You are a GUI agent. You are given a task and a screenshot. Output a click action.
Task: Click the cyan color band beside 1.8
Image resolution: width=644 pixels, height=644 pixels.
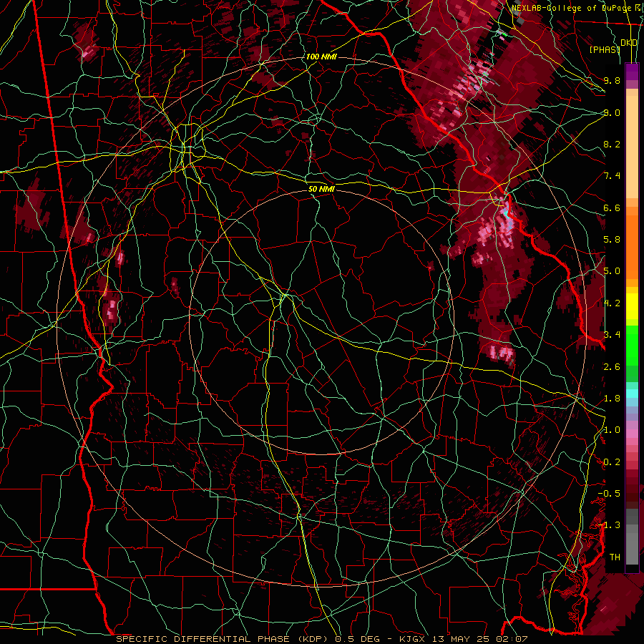tap(632, 394)
